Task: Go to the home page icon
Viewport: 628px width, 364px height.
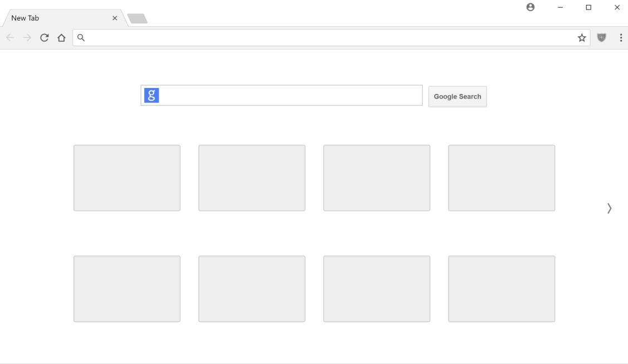Action: click(x=61, y=38)
